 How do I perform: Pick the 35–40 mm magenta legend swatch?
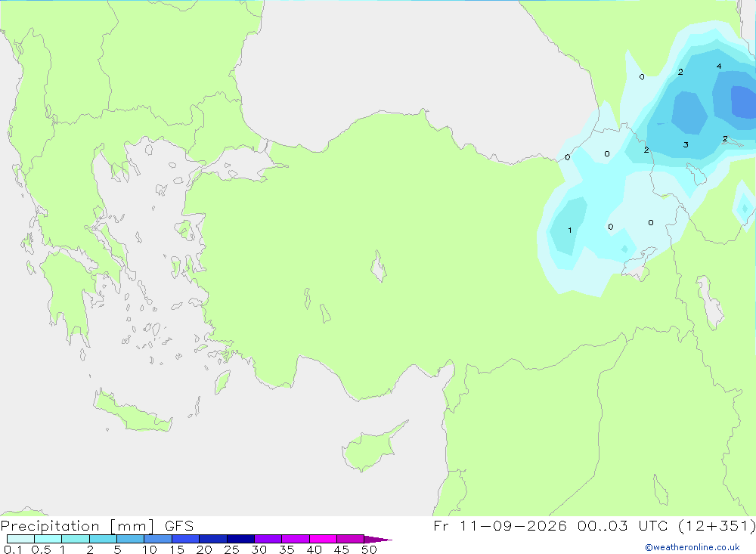[x=295, y=539]
